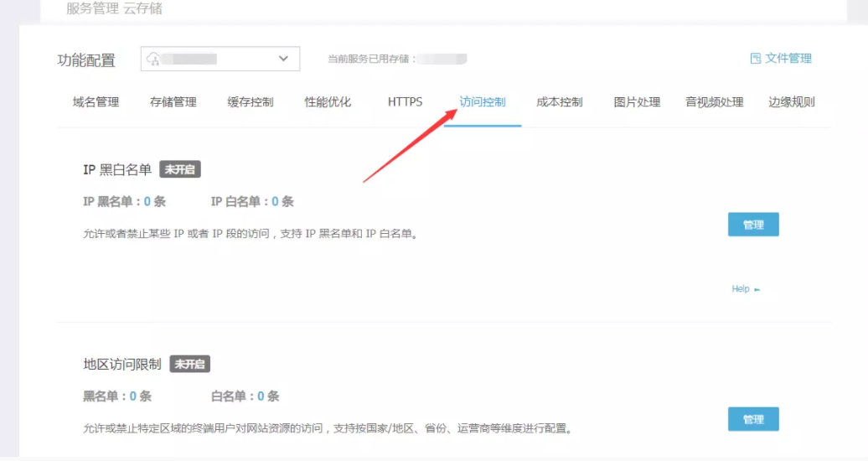Expand the service selection dropdown arrow
The width and height of the screenshot is (868, 461).
pos(282,59)
